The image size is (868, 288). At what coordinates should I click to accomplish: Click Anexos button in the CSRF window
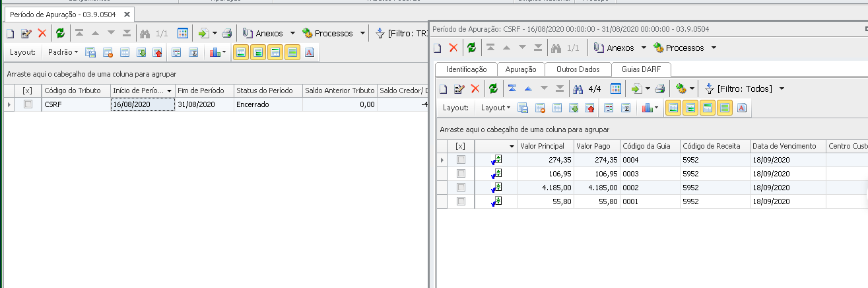(x=614, y=48)
